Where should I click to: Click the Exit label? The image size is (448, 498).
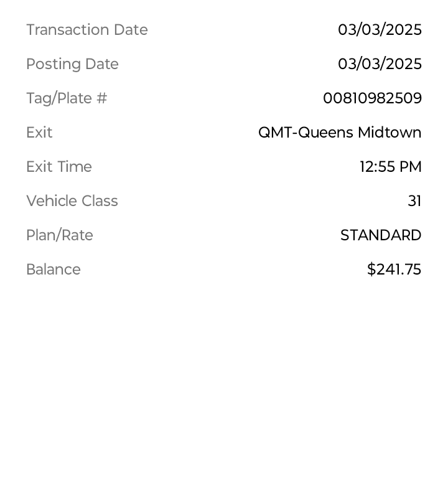tap(39, 133)
